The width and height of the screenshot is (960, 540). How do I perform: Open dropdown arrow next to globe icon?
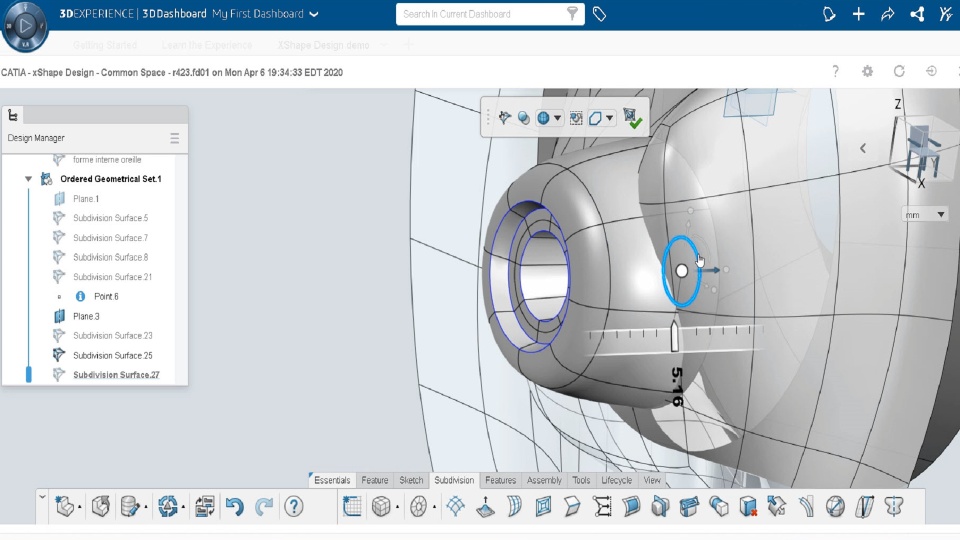pos(557,118)
